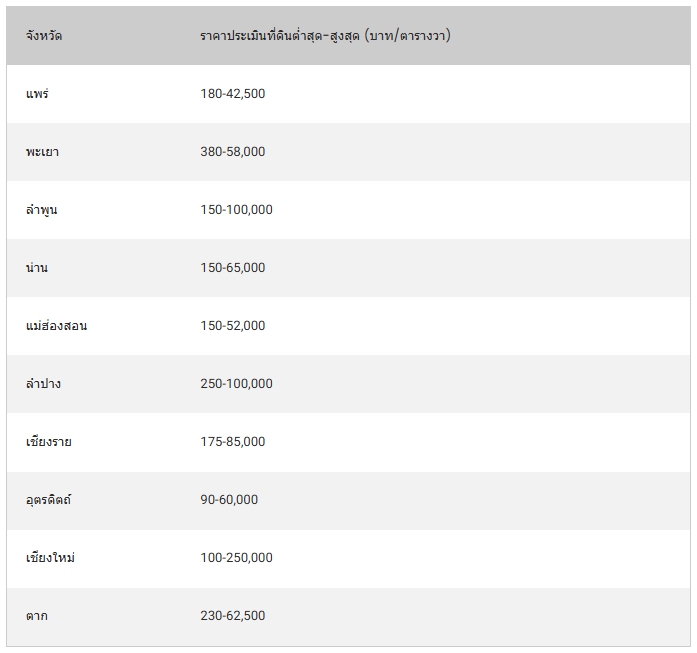Screen dimensions: 697x653
Task: Click the 230-62,500 price for ตาก
Action: 232,616
